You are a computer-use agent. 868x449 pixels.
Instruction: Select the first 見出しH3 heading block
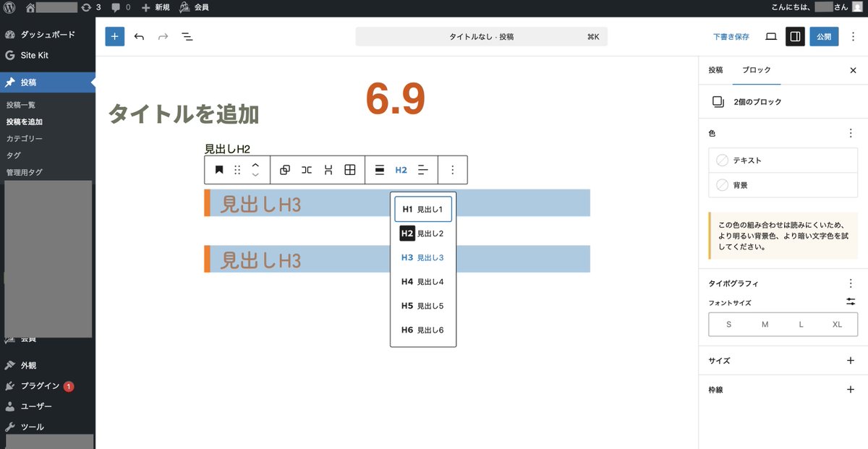point(397,203)
